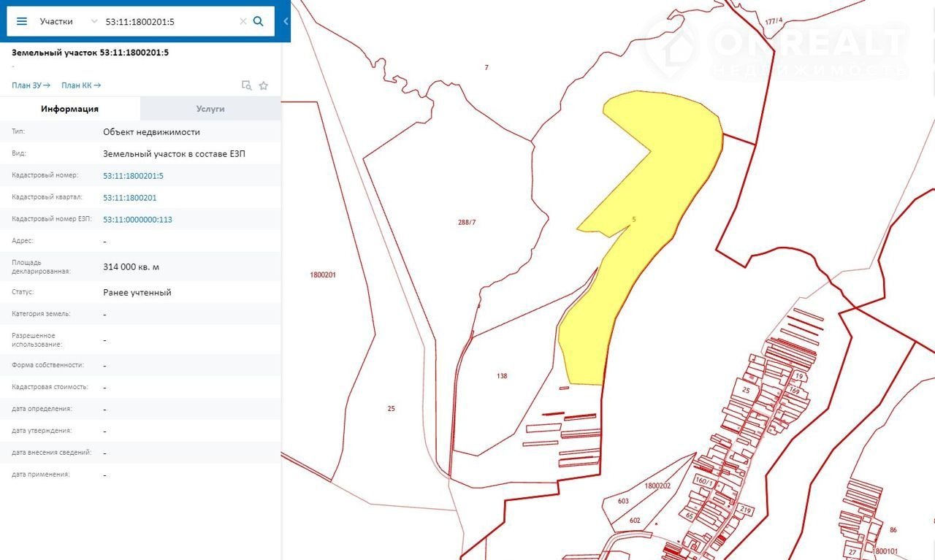This screenshot has width=935, height=560.
Task: Collapse the side panel with the arrow
Action: (286, 21)
